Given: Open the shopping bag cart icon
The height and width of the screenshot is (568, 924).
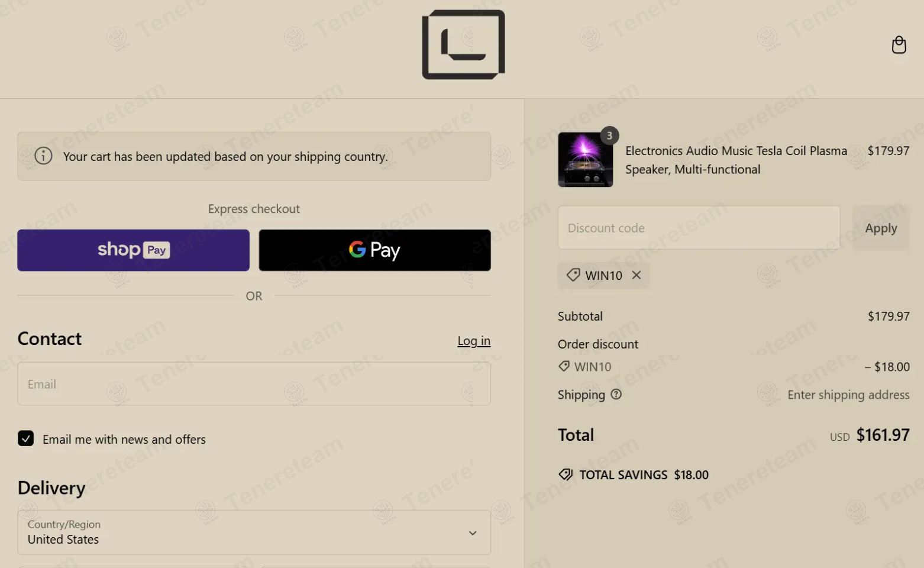Looking at the screenshot, I should coord(899,45).
